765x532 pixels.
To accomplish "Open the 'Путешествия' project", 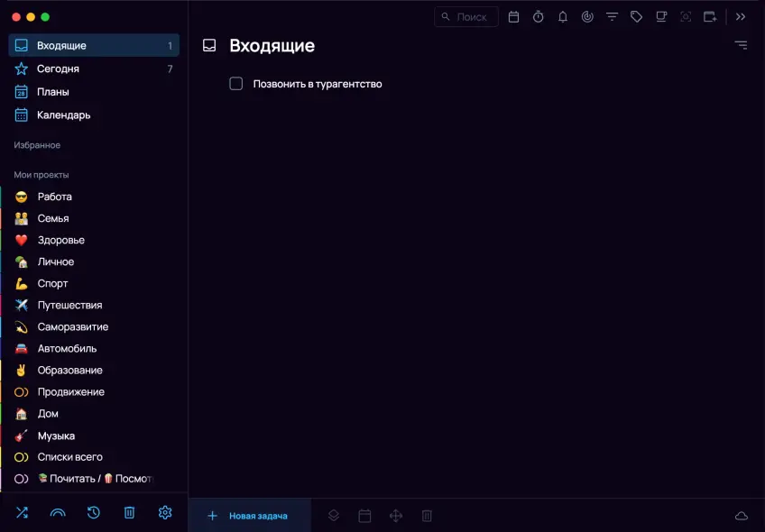I will [69, 305].
